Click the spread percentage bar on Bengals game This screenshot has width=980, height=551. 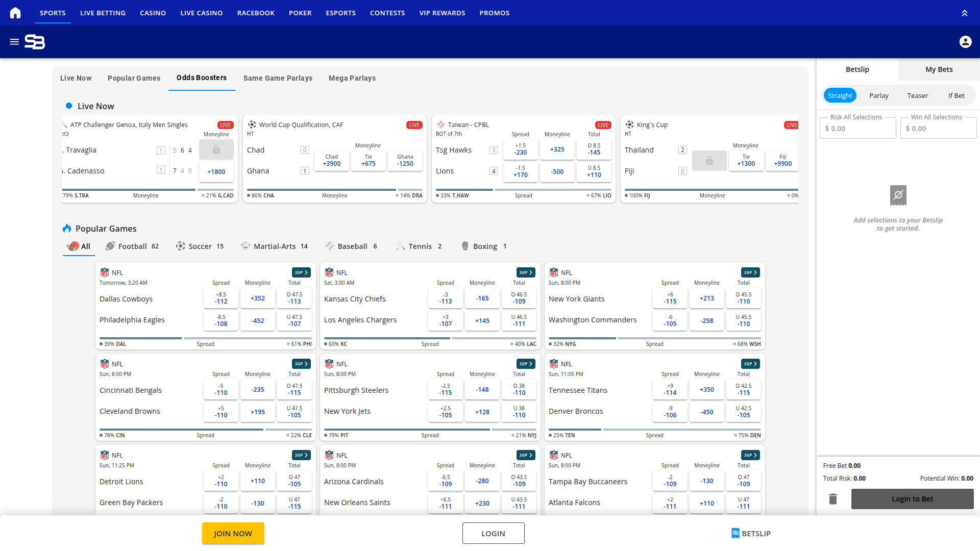pos(204,430)
